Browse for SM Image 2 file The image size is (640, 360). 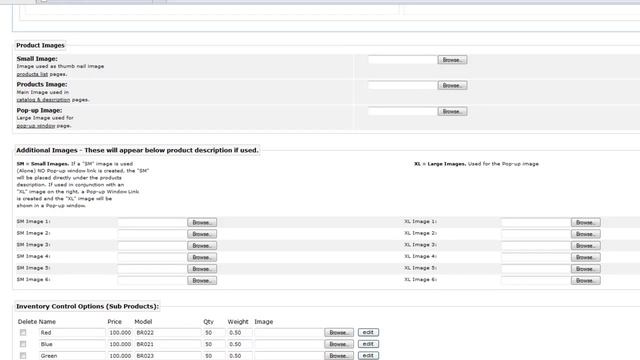[x=202, y=234]
